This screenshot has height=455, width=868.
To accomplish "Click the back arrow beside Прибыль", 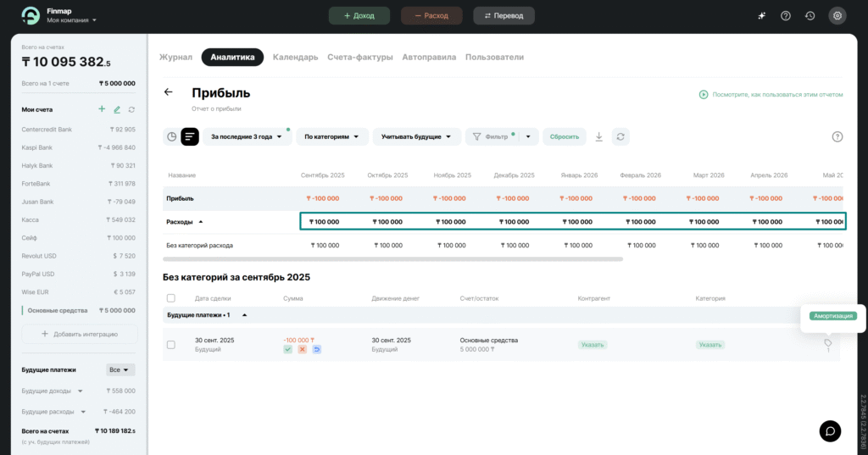I will click(x=168, y=92).
